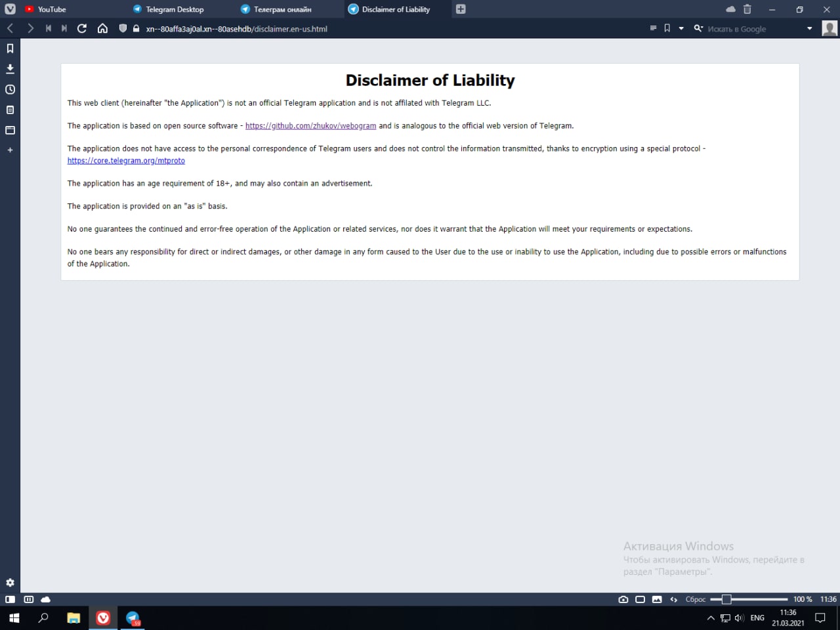Click the Fast Forward navigation button
840x630 pixels.
[x=64, y=28]
